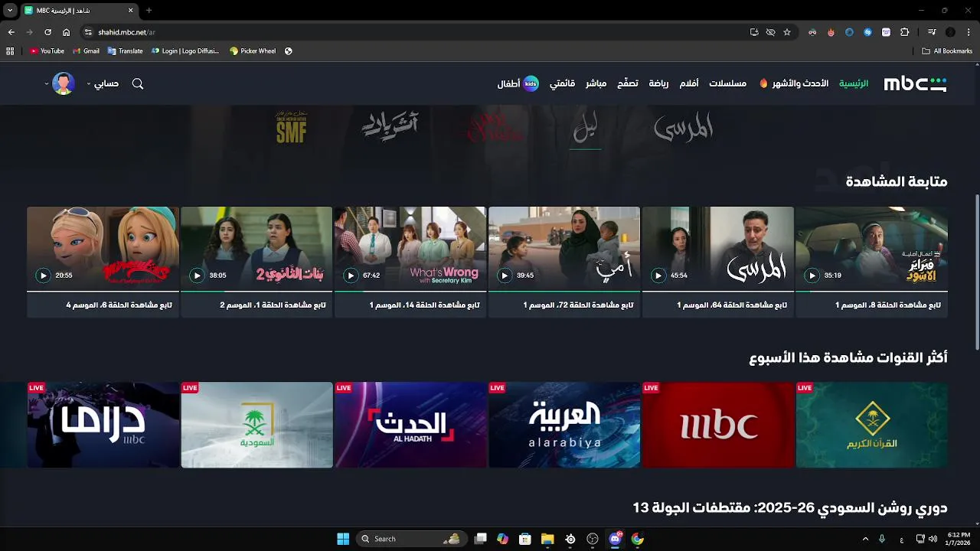Image resolution: width=980 pixels, height=551 pixels.
Task: Bookmark this page with star icon
Action: 787,32
